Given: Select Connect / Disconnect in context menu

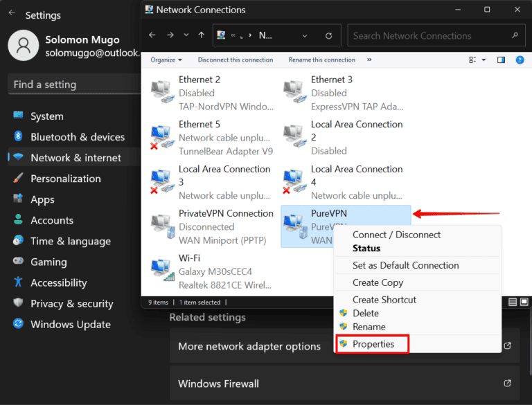Looking at the screenshot, I should click(396, 235).
